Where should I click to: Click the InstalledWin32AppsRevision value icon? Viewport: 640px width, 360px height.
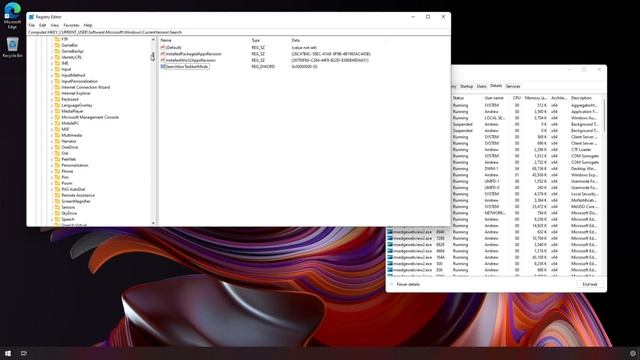[163, 60]
